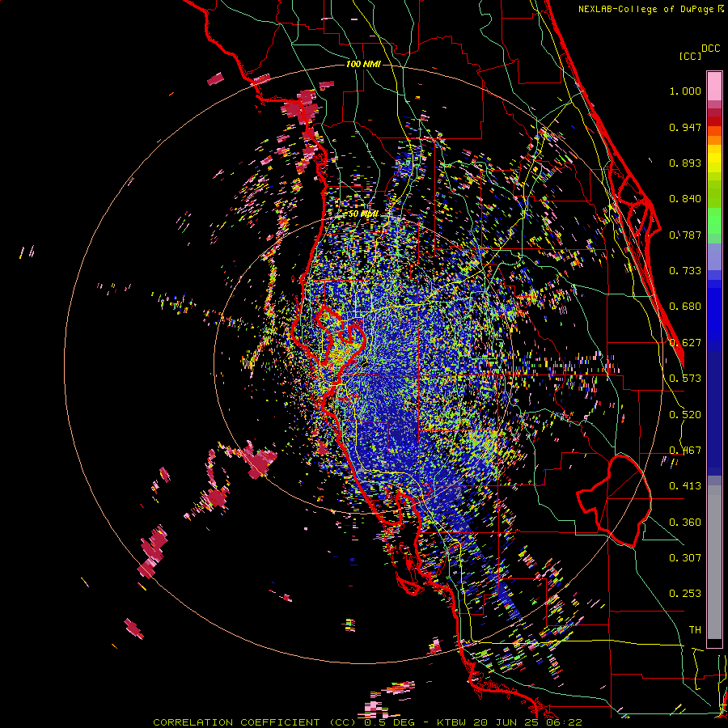
Task: Click the Lake Okeechobee red outline on the map
Action: point(614,501)
